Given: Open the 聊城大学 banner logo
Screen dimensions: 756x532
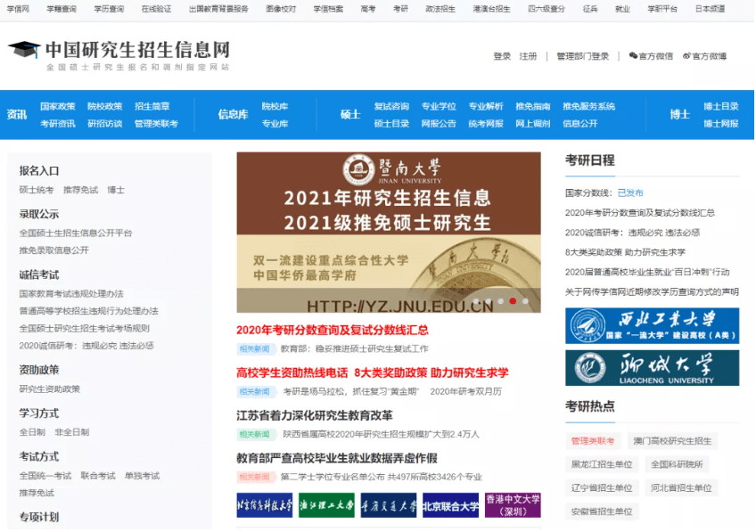Looking at the screenshot, I should pyautogui.click(x=652, y=367).
